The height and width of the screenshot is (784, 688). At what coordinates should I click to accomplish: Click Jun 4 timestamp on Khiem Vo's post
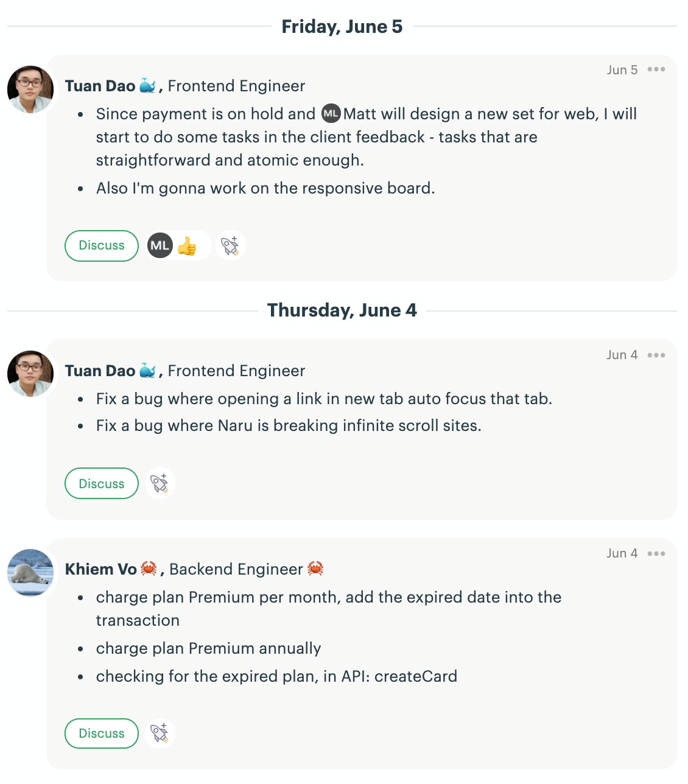[x=622, y=553]
